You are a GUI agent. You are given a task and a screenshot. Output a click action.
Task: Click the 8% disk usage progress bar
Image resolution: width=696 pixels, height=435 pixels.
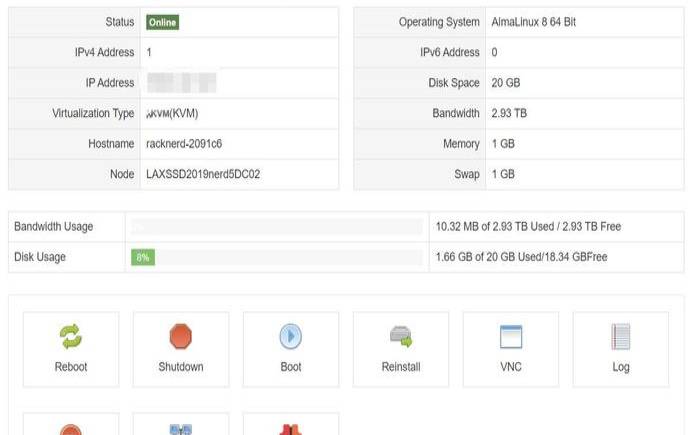143,257
